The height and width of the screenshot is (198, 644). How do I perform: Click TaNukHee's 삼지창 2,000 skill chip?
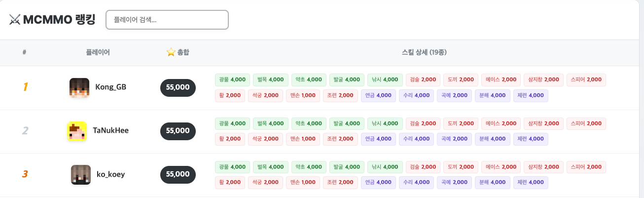[544, 123]
